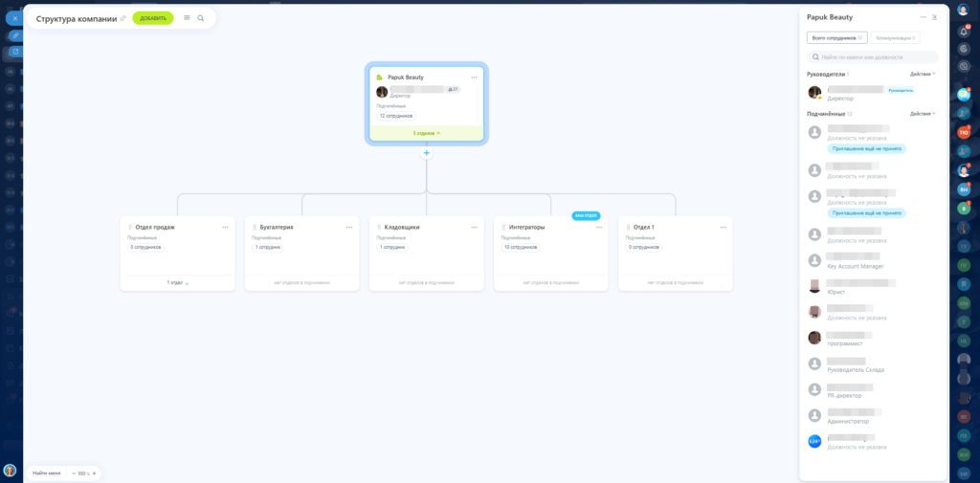Grab drag handle of Отдел продаж card

[x=130, y=228]
